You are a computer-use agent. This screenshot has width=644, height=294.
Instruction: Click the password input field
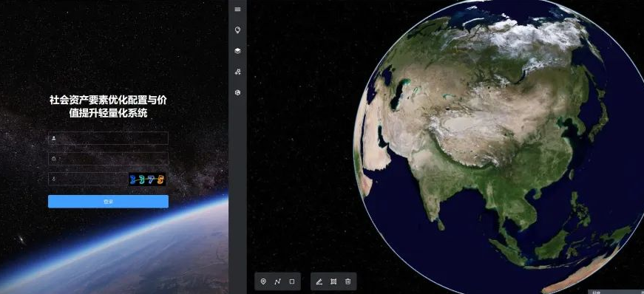pos(108,159)
